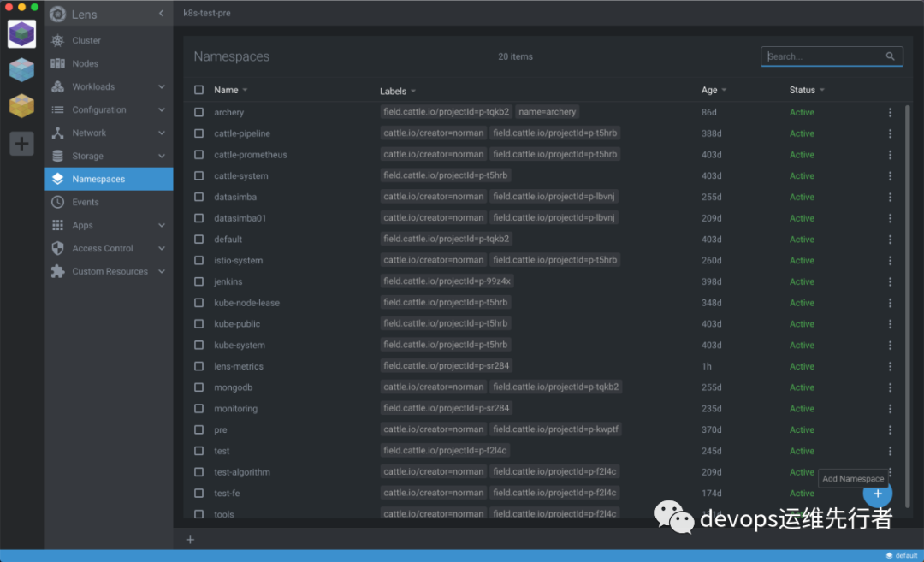Open the Cluster menu item
This screenshot has width=924, height=562.
[109, 41]
